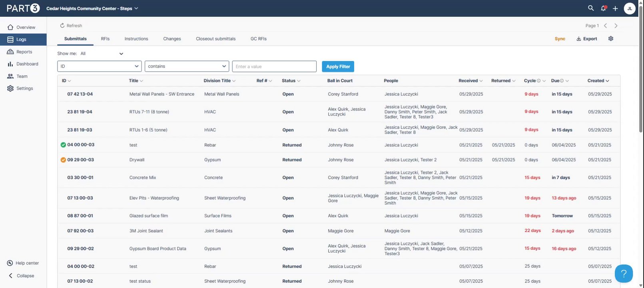This screenshot has height=288, width=644.
Task: Select Gypsum Board Product Data title
Action: point(158,248)
